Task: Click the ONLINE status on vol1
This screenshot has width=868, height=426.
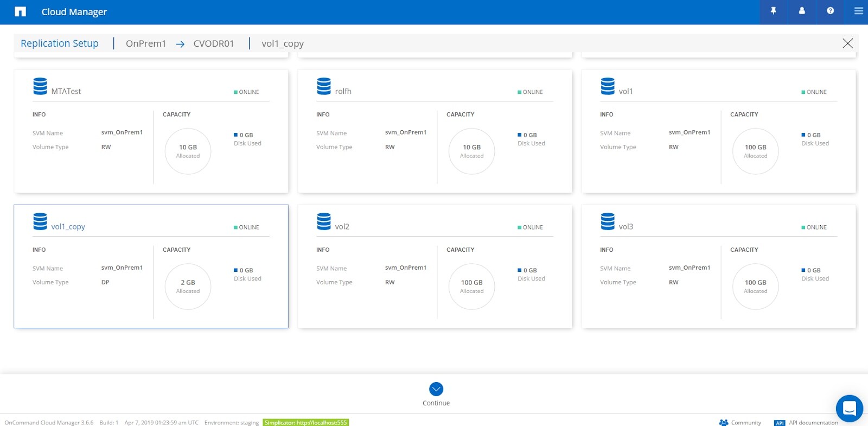Action: [814, 92]
